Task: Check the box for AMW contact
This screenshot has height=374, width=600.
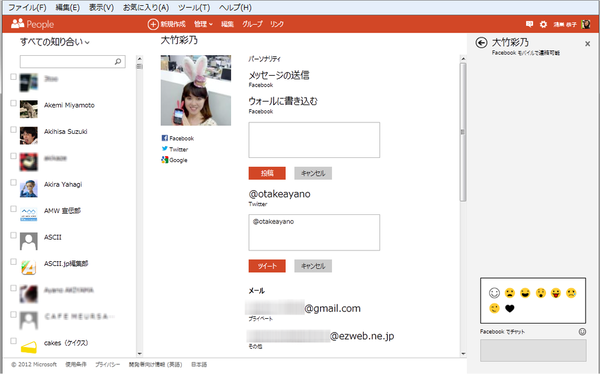Action: pyautogui.click(x=13, y=209)
